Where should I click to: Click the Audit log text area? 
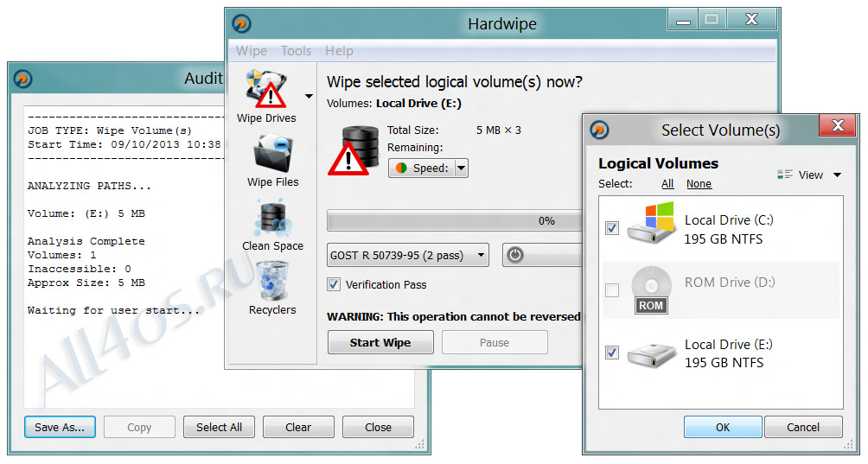[124, 257]
